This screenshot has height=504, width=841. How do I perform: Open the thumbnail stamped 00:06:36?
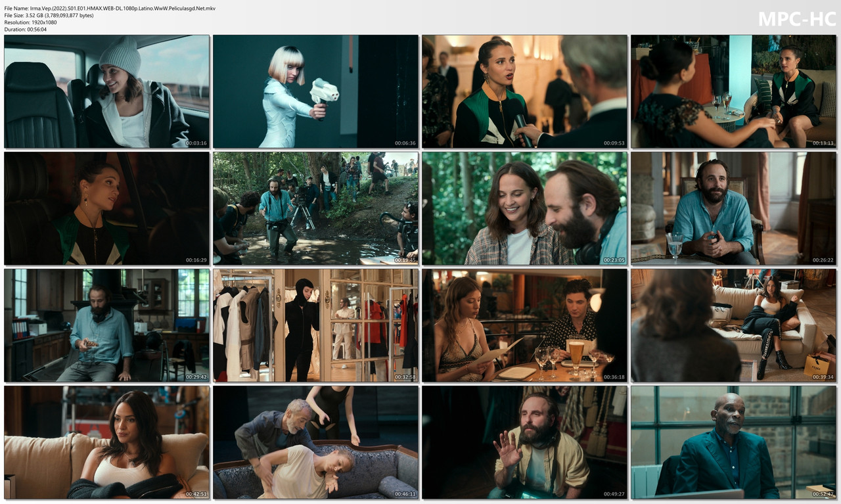pyautogui.click(x=315, y=91)
